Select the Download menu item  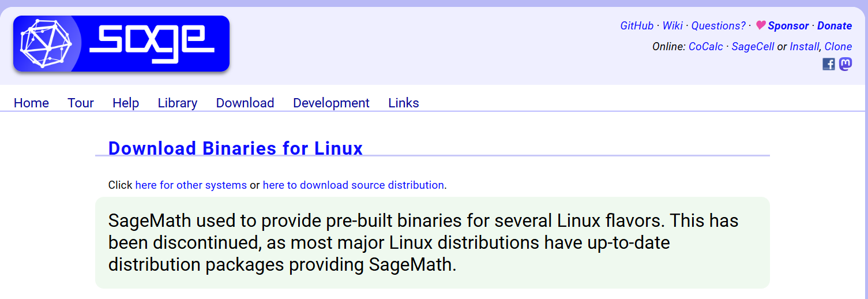point(245,103)
